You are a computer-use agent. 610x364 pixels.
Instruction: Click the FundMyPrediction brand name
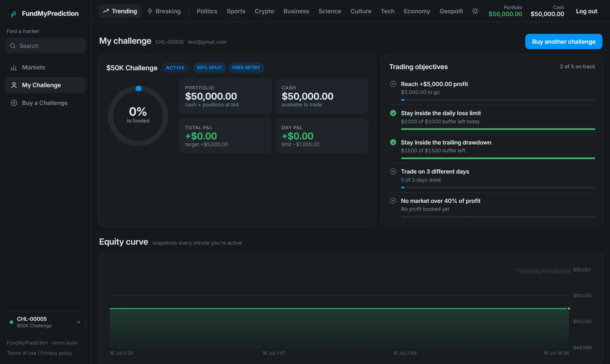(x=50, y=14)
